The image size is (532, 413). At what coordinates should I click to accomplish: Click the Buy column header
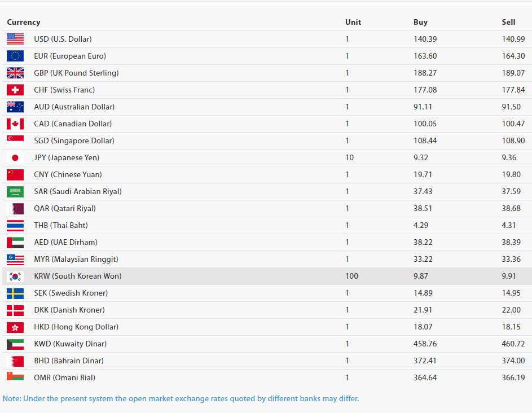[420, 22]
